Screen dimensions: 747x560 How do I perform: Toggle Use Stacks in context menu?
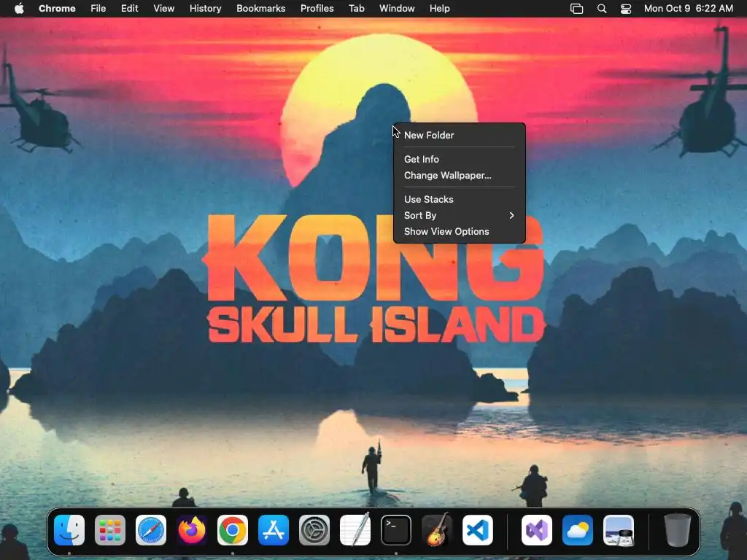(460, 199)
